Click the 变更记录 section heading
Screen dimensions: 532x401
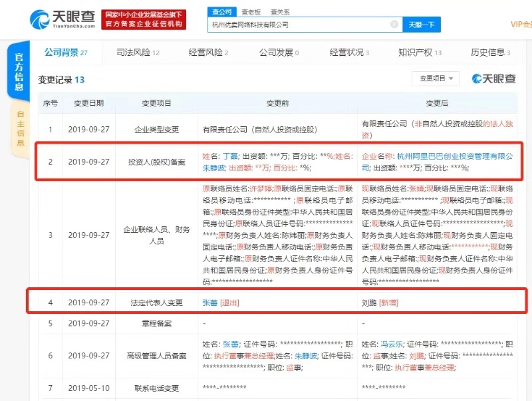pyautogui.click(x=61, y=80)
